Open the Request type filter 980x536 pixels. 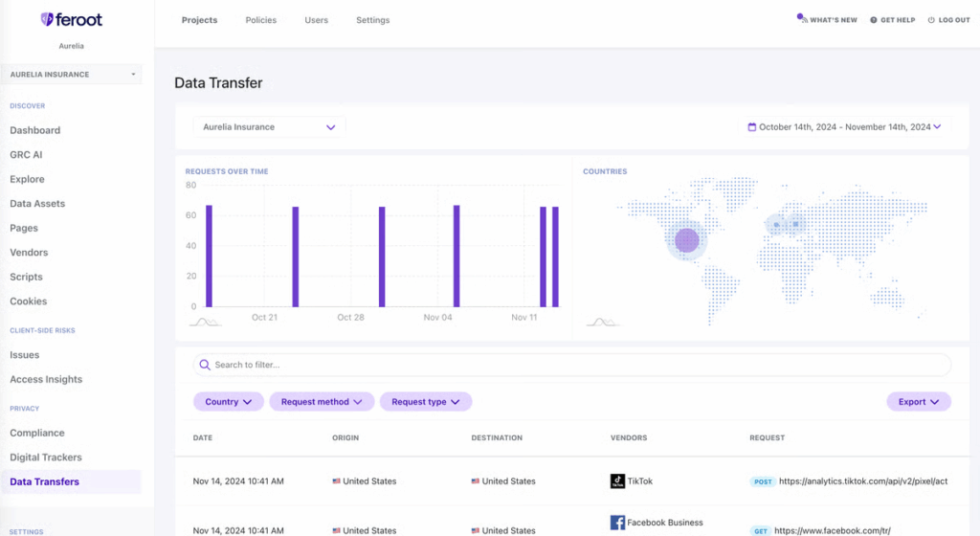pos(426,402)
